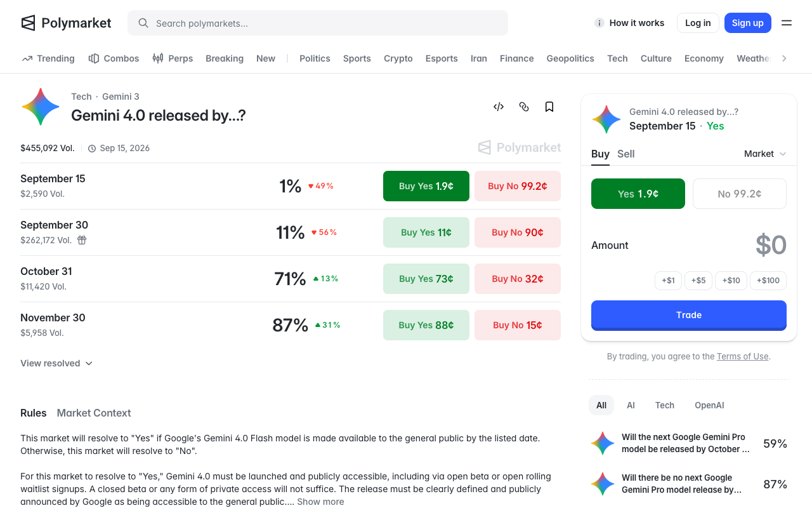Screen dimensions: 812x508
Task: Copy market link via chain icon
Action: click(524, 107)
